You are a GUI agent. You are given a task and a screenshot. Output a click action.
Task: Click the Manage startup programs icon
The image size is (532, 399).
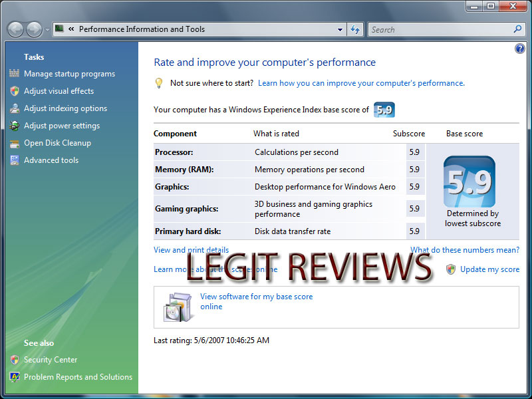click(14, 73)
